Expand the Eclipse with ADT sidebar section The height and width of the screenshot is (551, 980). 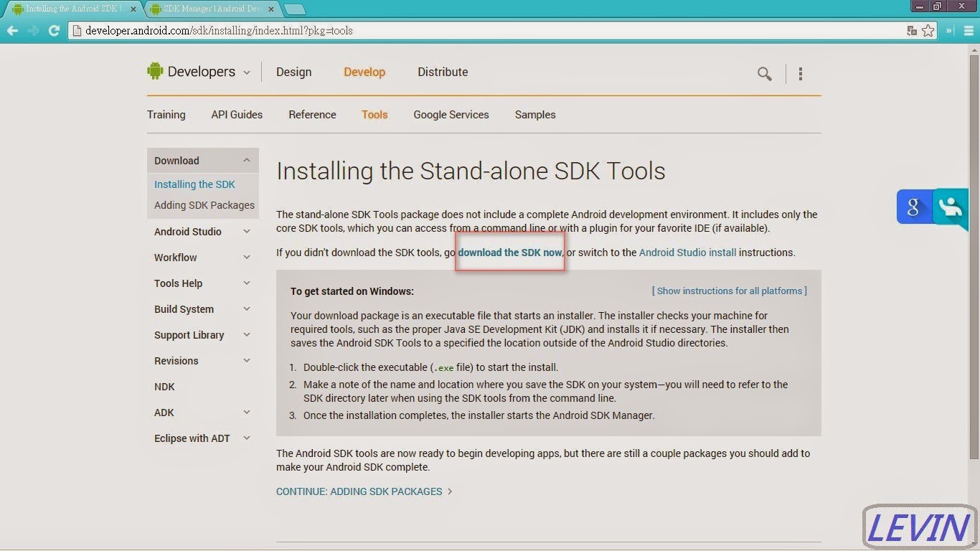point(247,438)
